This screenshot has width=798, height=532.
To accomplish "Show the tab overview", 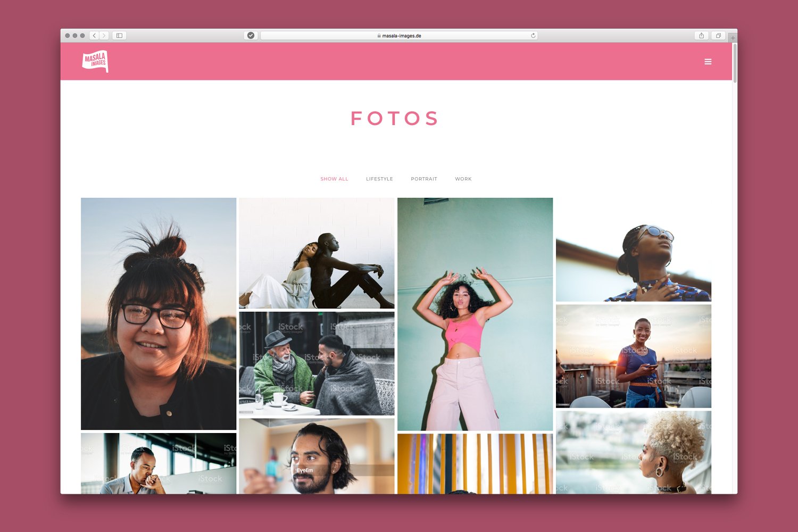I will click(718, 36).
